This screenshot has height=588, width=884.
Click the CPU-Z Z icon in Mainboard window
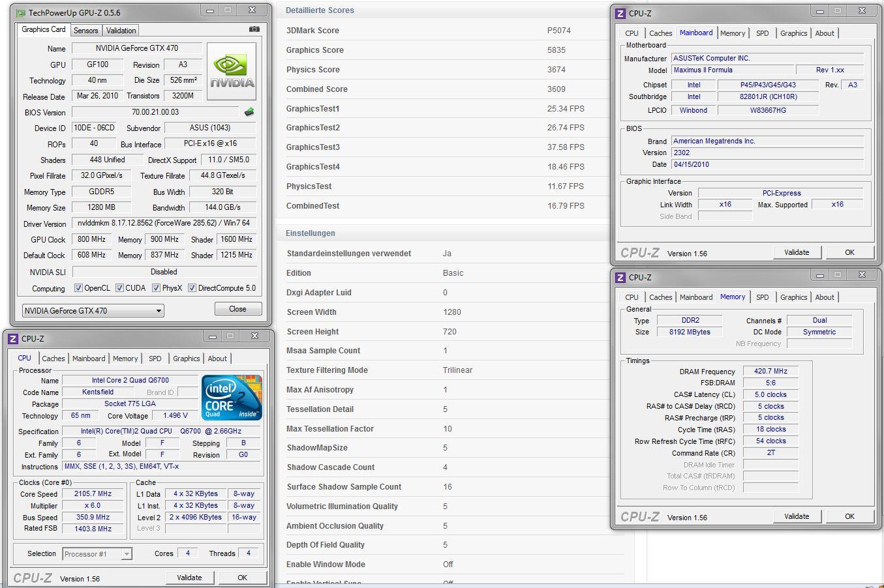click(x=620, y=13)
